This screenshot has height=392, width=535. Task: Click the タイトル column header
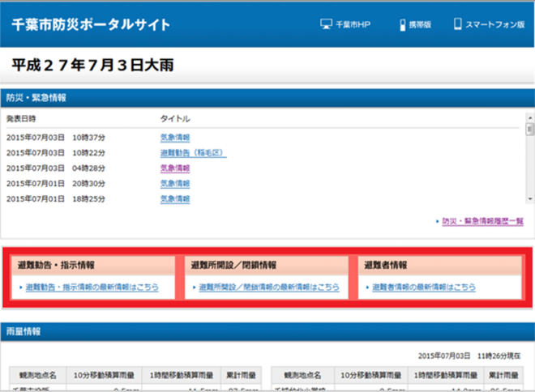(x=175, y=118)
